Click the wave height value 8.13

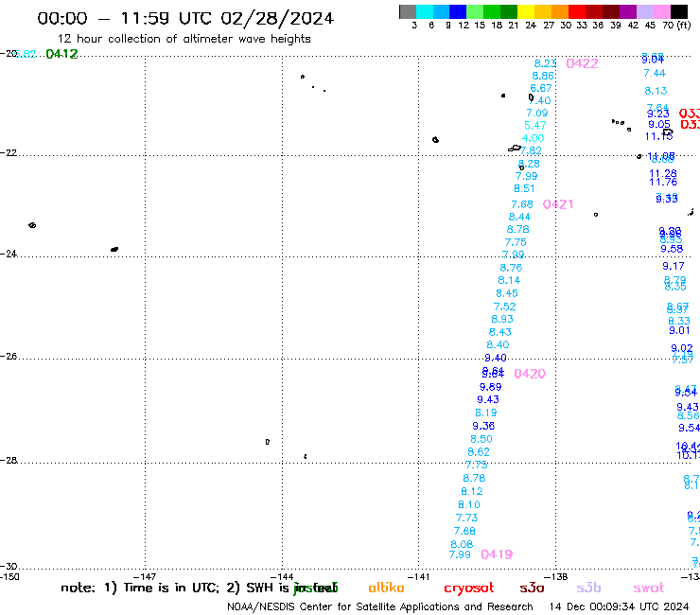point(656,91)
